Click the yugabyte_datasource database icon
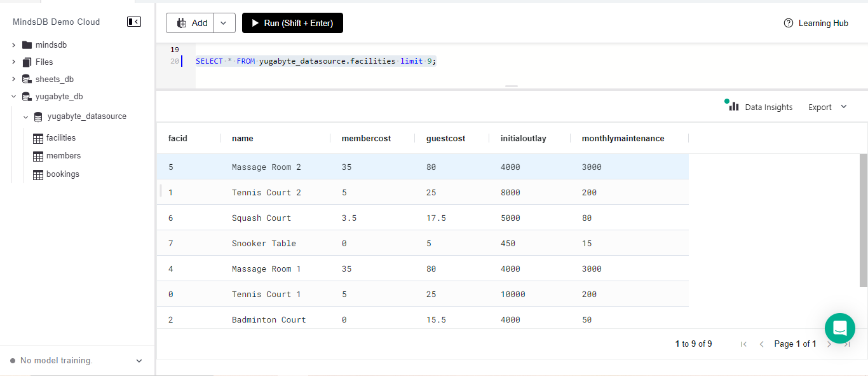The height and width of the screenshot is (376, 868). coord(37,116)
